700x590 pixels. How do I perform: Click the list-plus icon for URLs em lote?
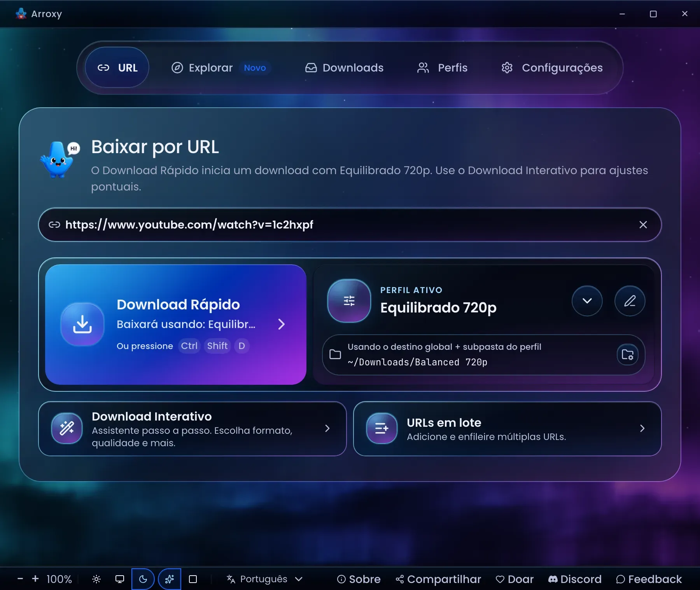tap(382, 429)
